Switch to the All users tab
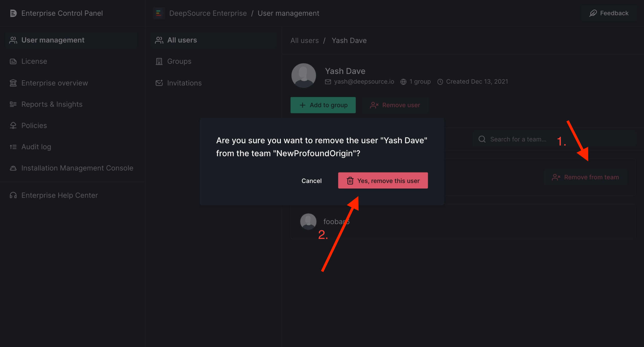 pyautogui.click(x=182, y=40)
